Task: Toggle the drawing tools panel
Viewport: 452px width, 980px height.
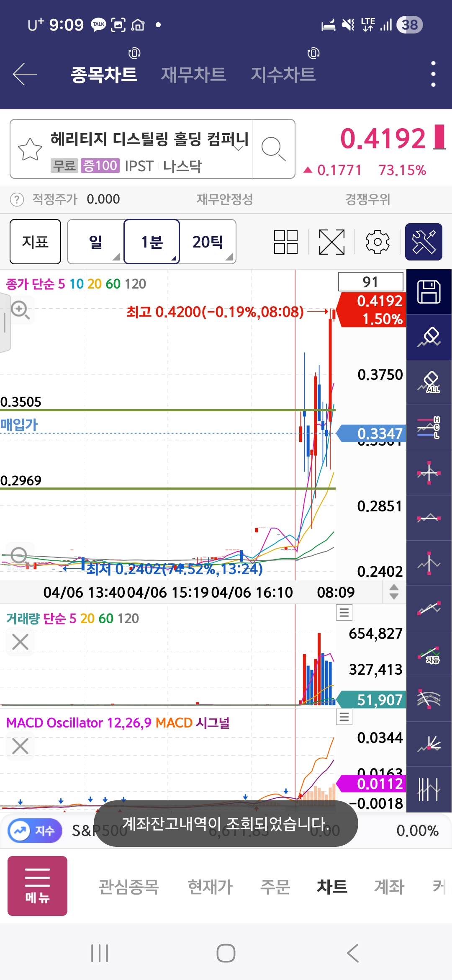Action: point(424,242)
